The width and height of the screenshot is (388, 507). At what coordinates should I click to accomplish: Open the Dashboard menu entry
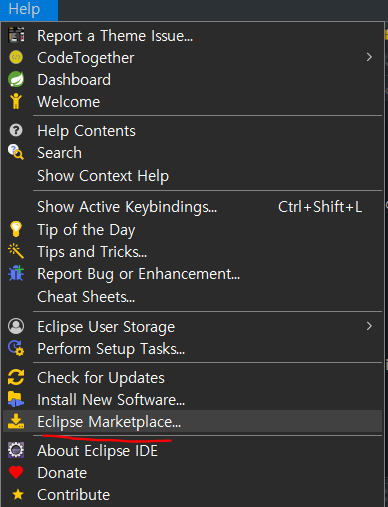pos(192,79)
